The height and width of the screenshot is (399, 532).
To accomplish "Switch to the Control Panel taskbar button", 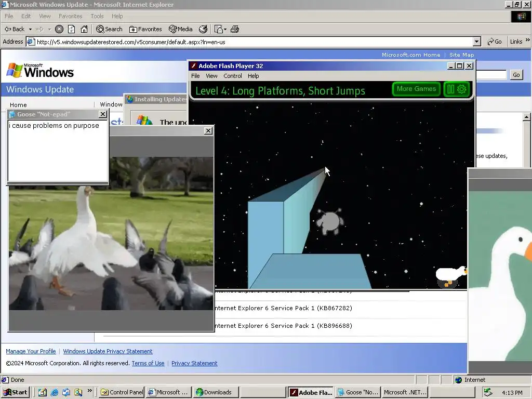I will pos(122,392).
